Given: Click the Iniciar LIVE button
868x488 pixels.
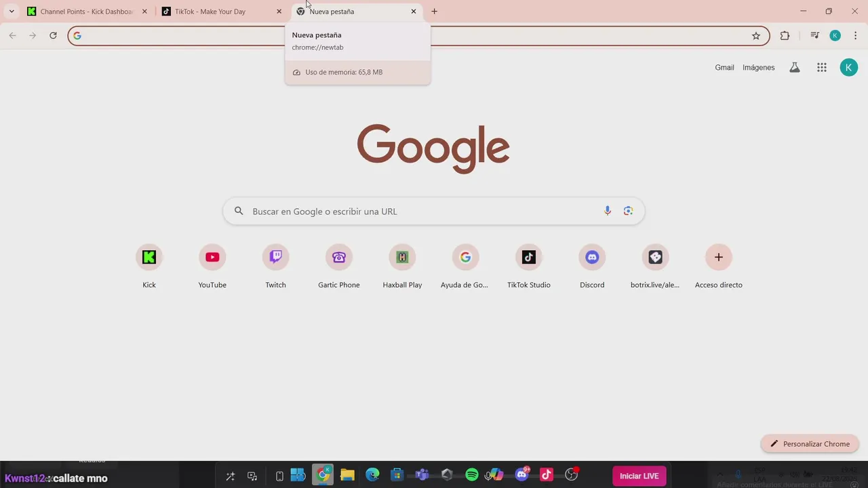Looking at the screenshot, I should (x=639, y=476).
